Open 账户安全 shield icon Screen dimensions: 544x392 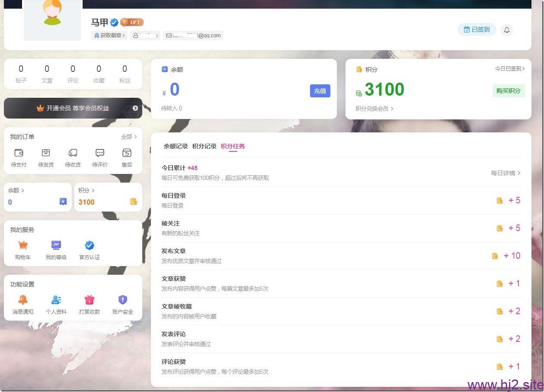coord(123,300)
